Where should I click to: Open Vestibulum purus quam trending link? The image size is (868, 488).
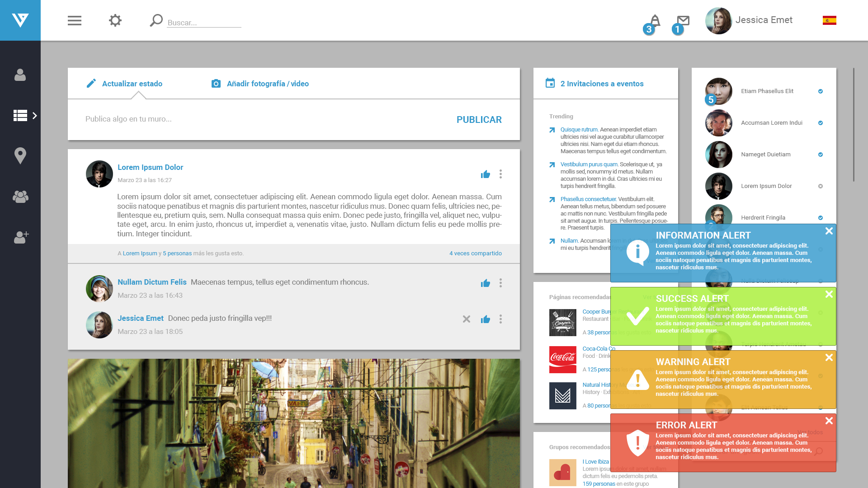pos(589,164)
